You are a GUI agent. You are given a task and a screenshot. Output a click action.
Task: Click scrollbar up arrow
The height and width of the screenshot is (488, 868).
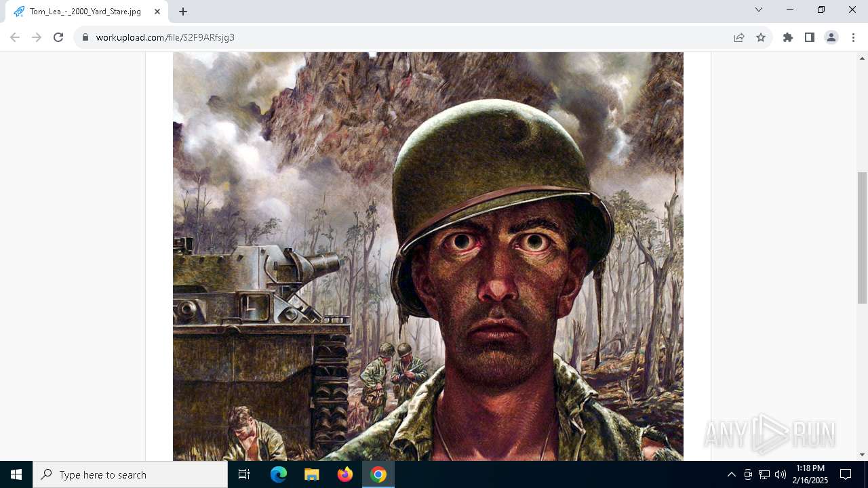pos(862,58)
